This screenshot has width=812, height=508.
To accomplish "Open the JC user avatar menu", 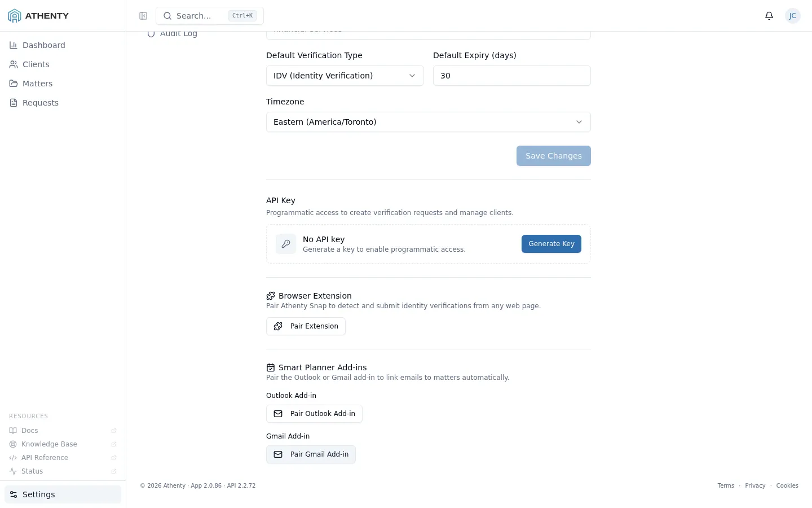I will (793, 16).
